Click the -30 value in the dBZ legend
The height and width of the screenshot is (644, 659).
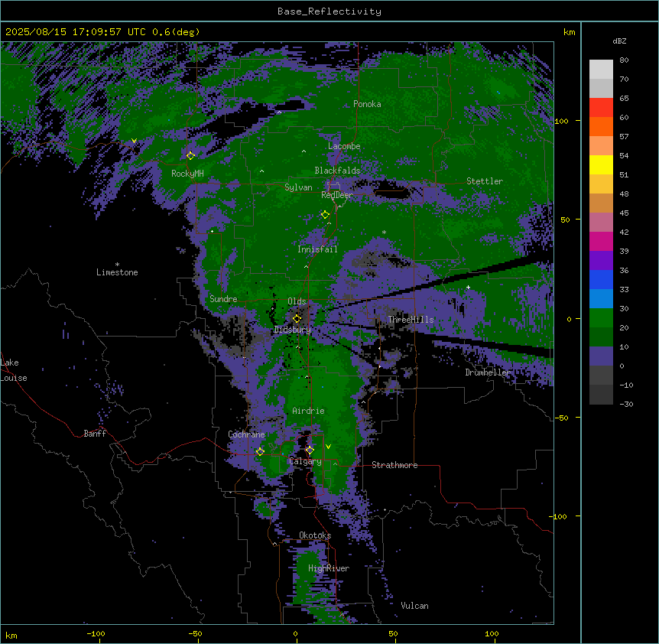[626, 404]
